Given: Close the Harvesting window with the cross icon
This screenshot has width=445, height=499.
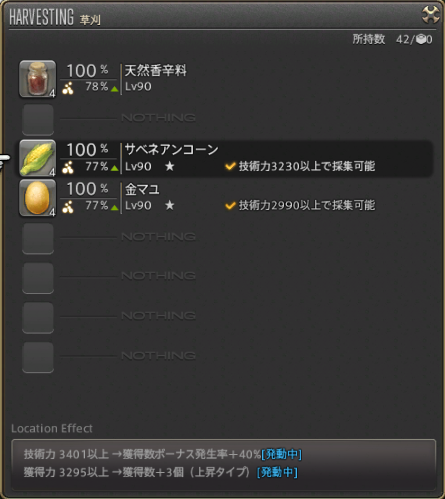Looking at the screenshot, I should [431, 15].
